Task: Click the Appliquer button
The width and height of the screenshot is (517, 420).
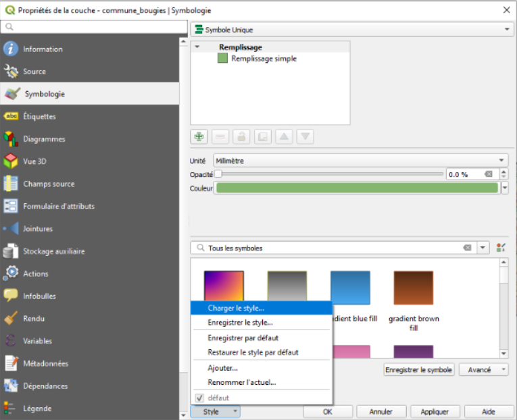Action: tap(435, 411)
